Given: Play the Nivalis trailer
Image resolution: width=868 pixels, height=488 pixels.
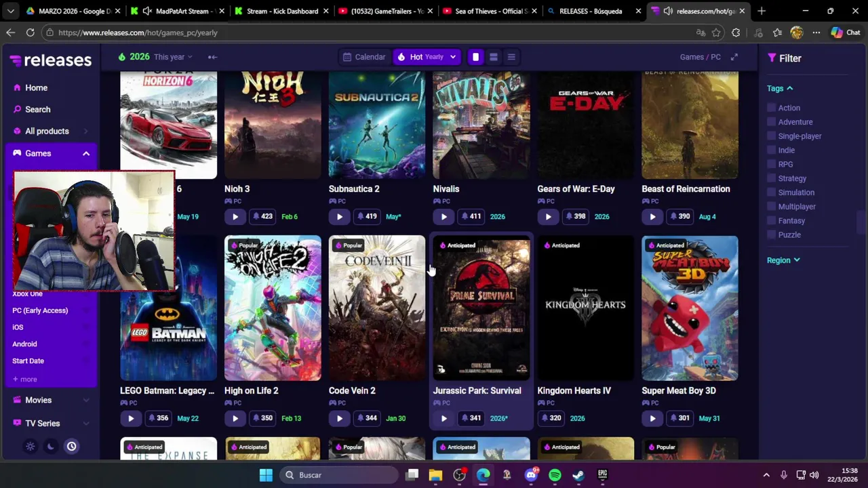Looking at the screenshot, I should click(443, 217).
